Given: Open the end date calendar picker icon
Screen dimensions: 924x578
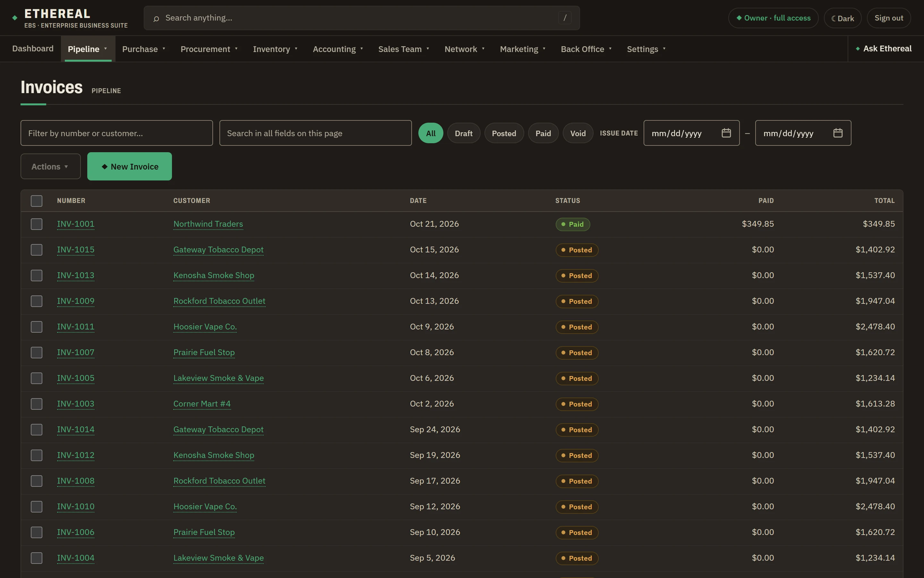Looking at the screenshot, I should tap(838, 133).
